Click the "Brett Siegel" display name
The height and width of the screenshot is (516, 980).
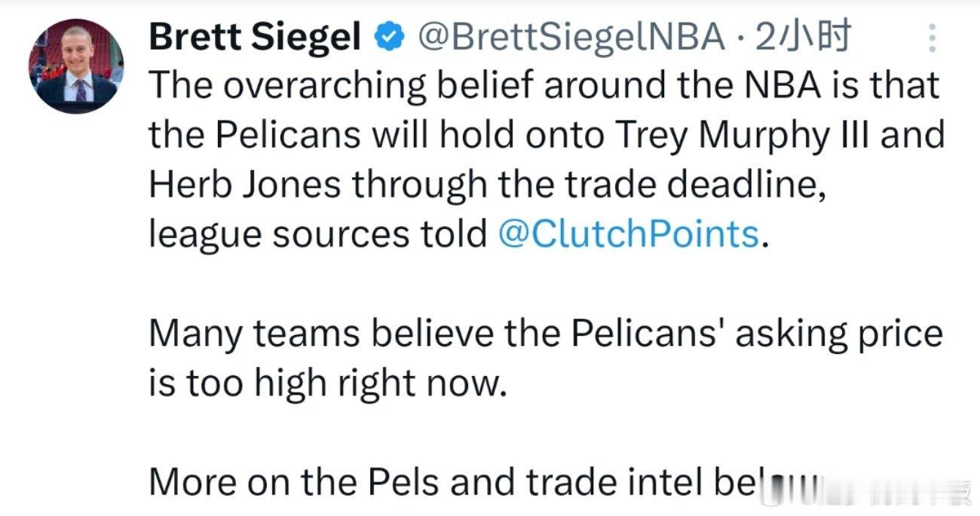coord(255,36)
